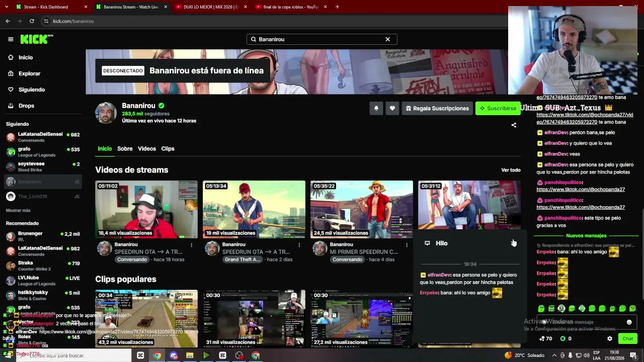Switch to the Clips tab
644x362 pixels.
(168, 149)
